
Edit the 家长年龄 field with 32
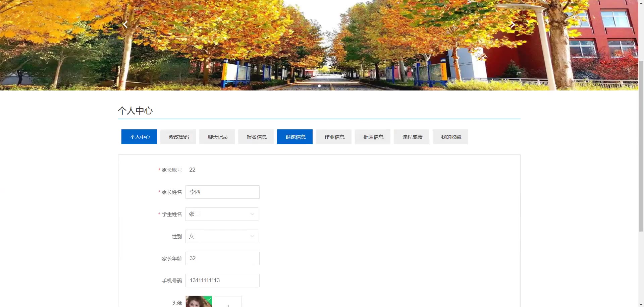[x=222, y=258]
